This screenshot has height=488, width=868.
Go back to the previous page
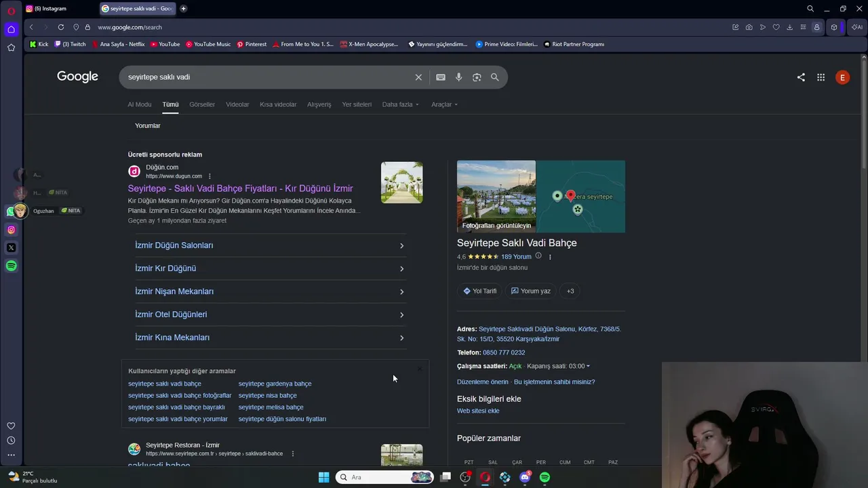[x=31, y=27]
